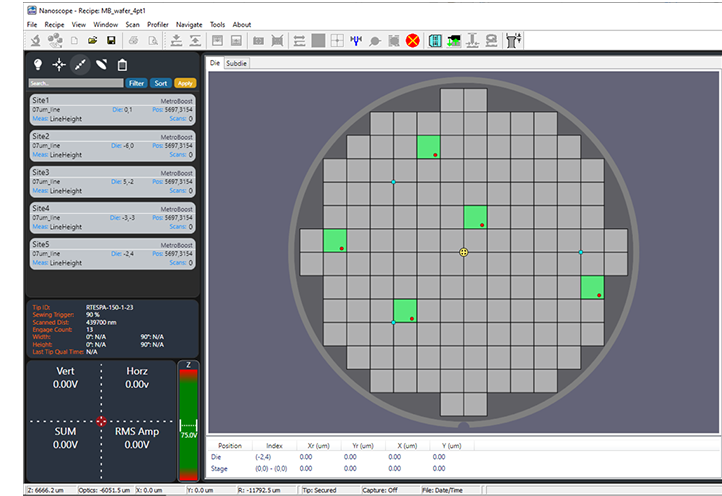
Task: Switch to the Subdie tab
Action: [x=237, y=63]
